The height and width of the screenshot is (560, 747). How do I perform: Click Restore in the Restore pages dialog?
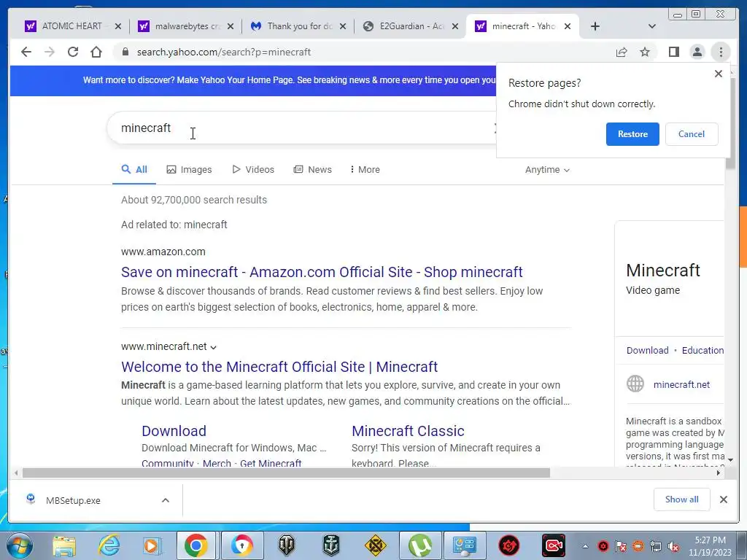point(632,134)
